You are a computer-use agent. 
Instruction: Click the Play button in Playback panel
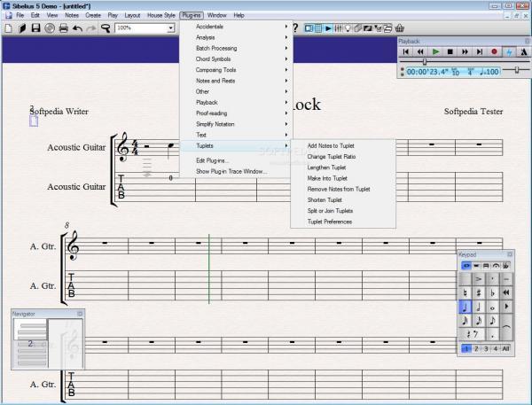tap(435, 52)
